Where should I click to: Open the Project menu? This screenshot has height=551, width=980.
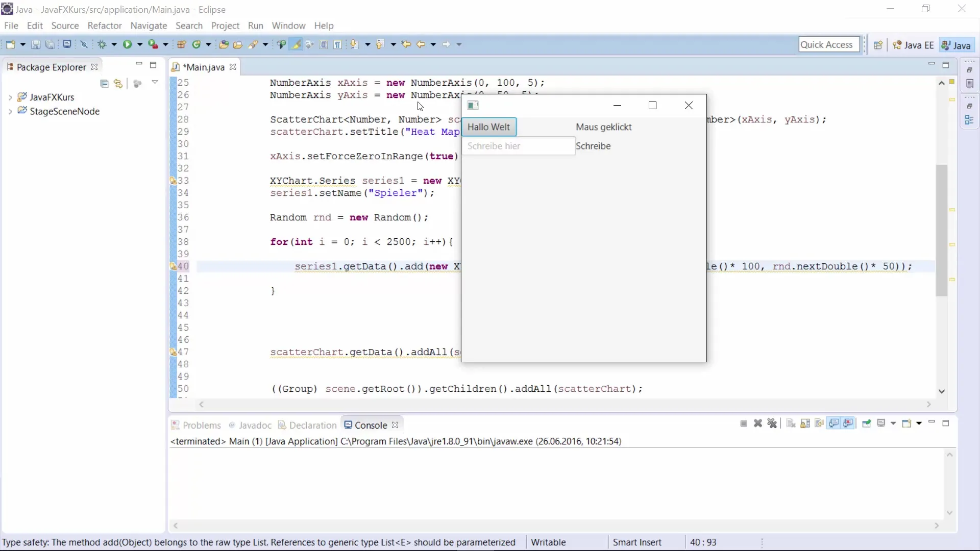click(x=225, y=26)
